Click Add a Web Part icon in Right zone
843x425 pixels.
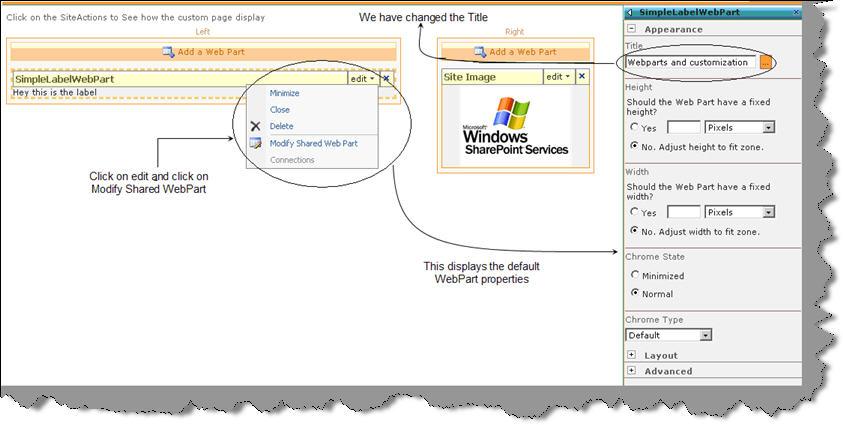(480, 52)
